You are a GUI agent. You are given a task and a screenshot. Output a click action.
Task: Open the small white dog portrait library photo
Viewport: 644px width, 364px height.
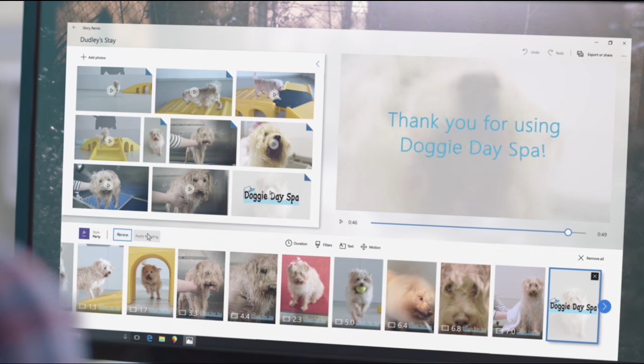pyautogui.click(x=155, y=141)
